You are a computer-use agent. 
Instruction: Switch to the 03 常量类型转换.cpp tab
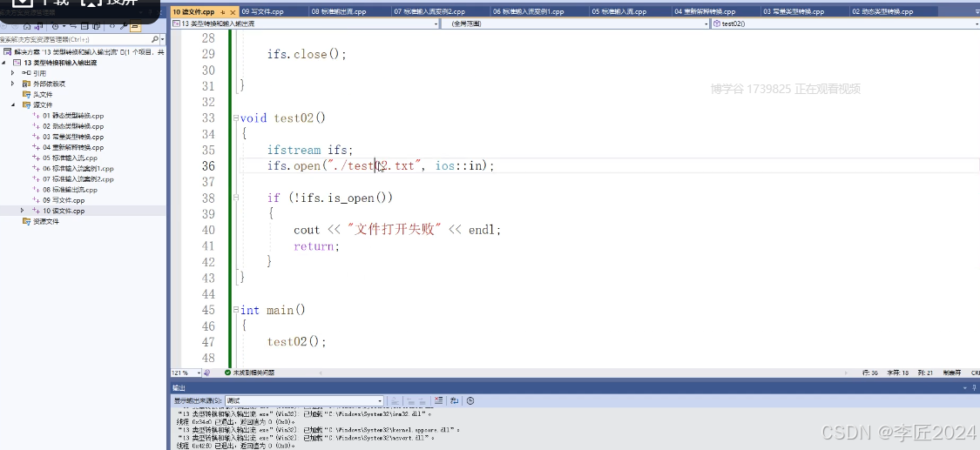794,11
